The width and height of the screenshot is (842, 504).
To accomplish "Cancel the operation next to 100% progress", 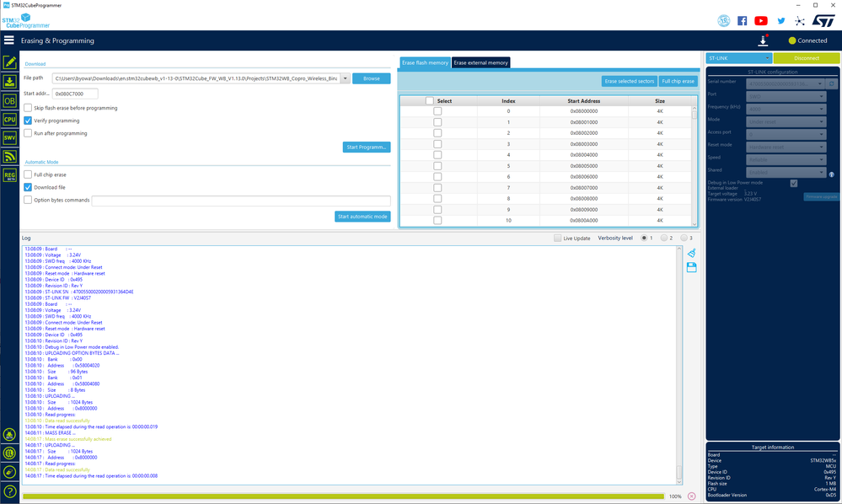I will point(692,496).
